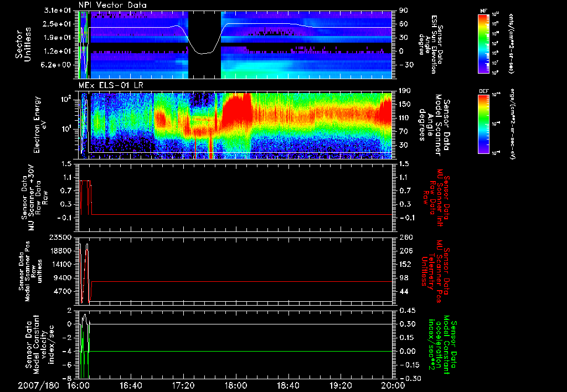The height and width of the screenshot is (392, 567).
Task: Select red 'MU Scanner Inh Raw Data' axis title
Action: (x=436, y=198)
